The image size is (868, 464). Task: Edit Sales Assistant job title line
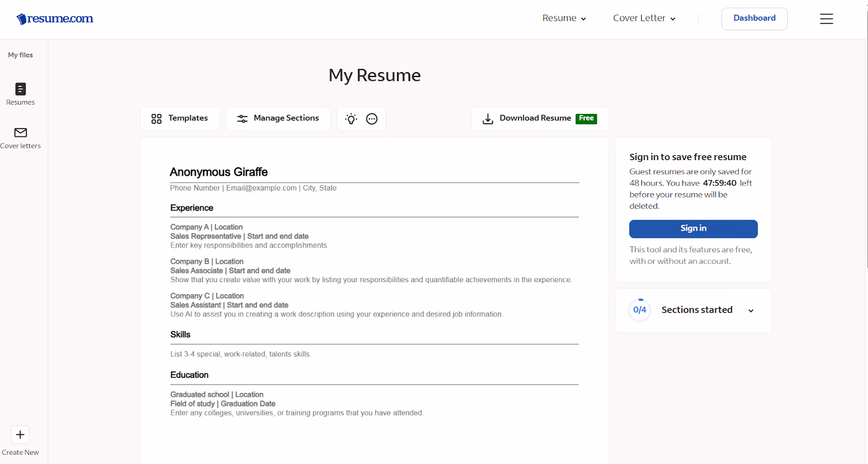point(229,305)
